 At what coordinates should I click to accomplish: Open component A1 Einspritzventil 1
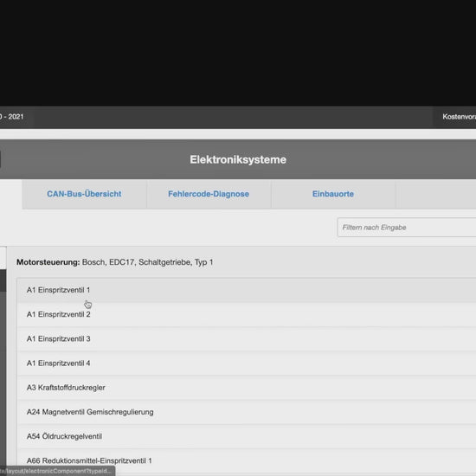[247, 290]
